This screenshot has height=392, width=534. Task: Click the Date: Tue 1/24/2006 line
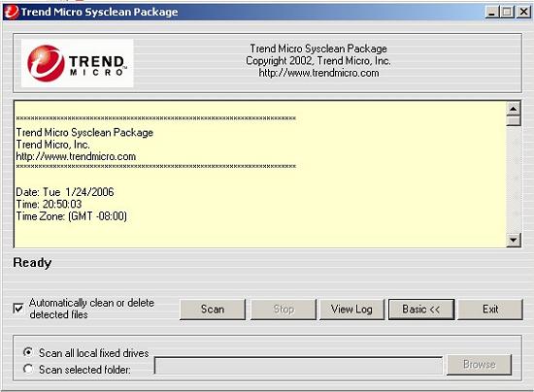(65, 192)
